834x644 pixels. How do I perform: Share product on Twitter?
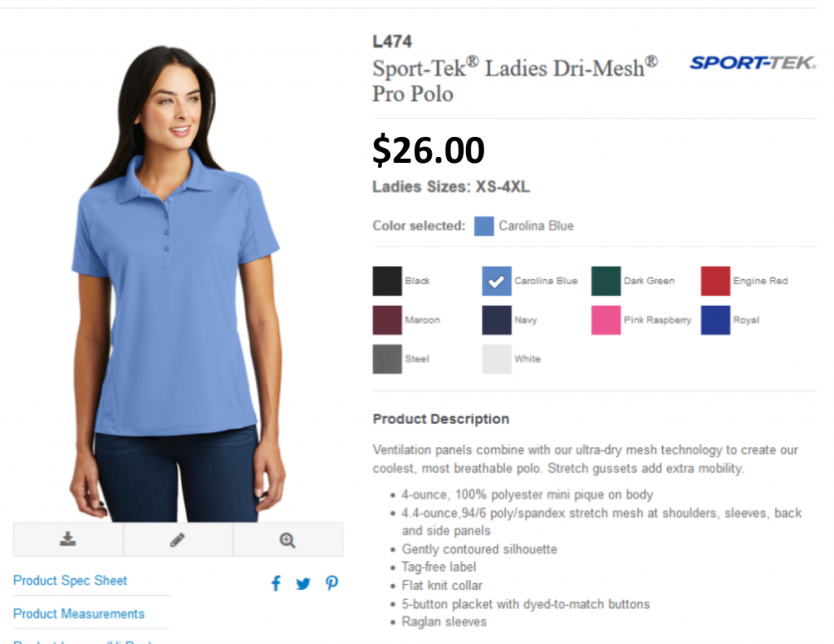[x=303, y=584]
